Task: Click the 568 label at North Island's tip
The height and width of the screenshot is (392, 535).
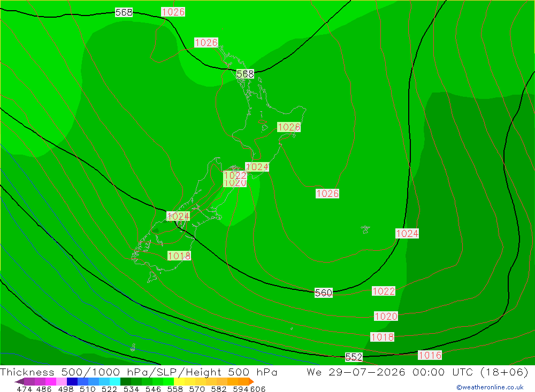Action: [x=245, y=74]
